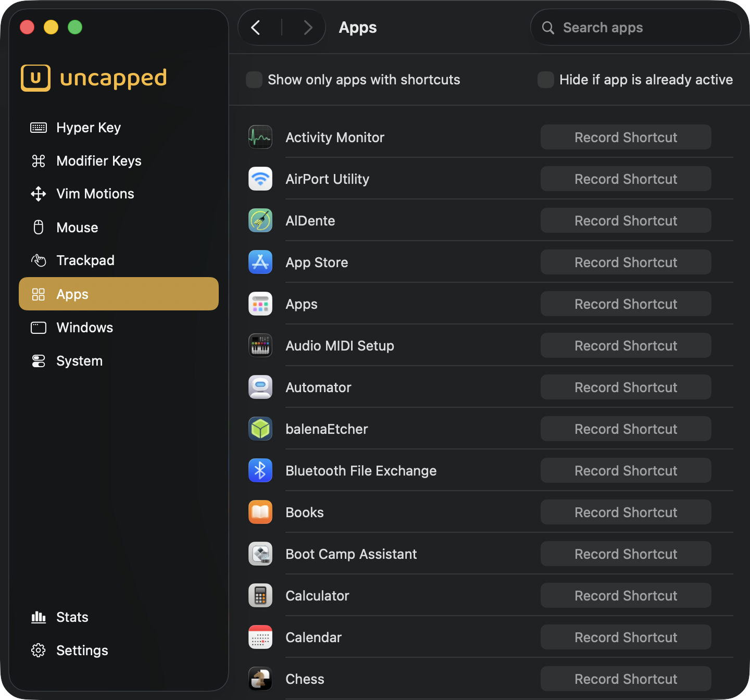This screenshot has height=700, width=750.
Task: Record shortcut for Calendar
Action: pyautogui.click(x=626, y=637)
